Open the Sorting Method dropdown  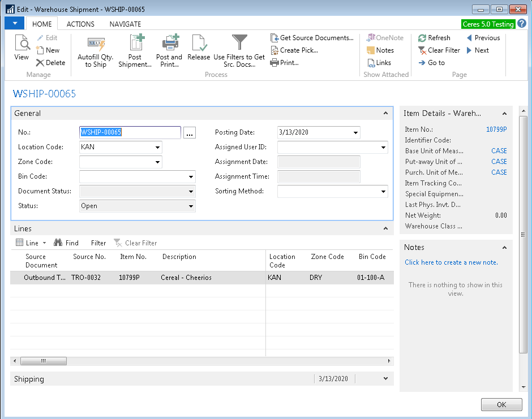[x=383, y=191]
